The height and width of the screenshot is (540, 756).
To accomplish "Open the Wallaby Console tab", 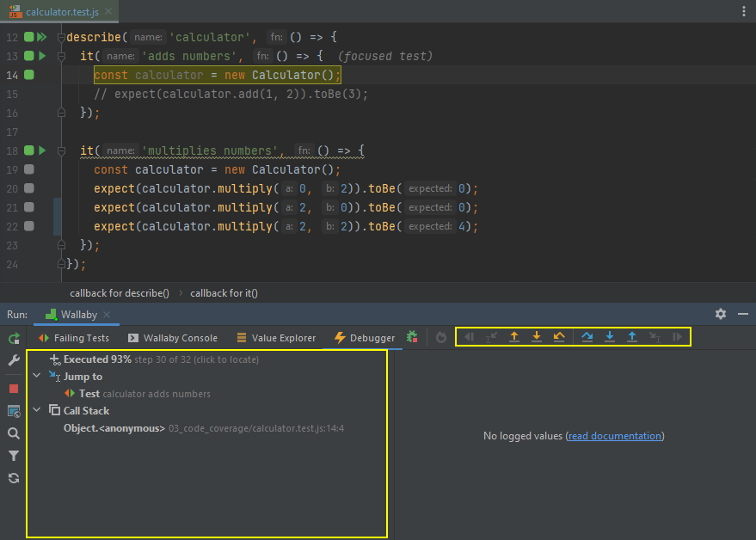I will click(x=173, y=338).
